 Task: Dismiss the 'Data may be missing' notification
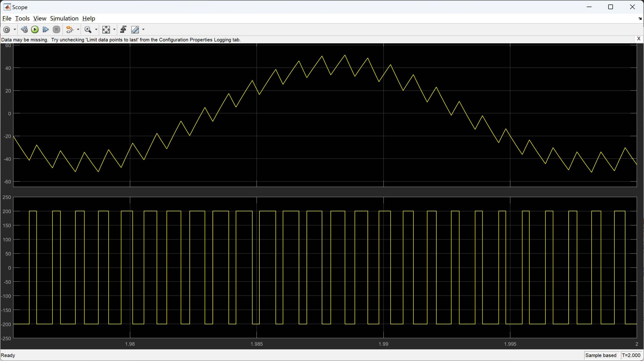639,39
